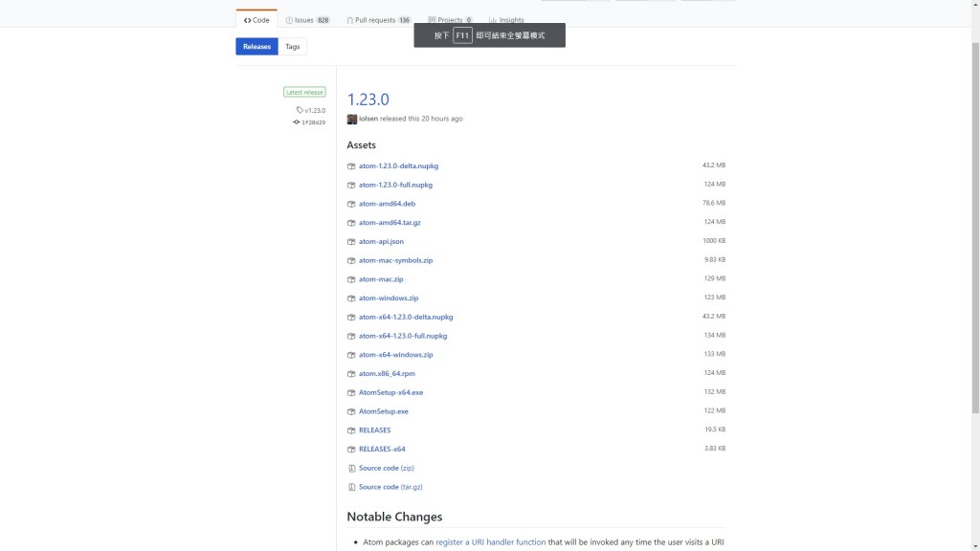The height and width of the screenshot is (551, 980).
Task: Click package icon next to atom-1.23.0-full.nupkg
Action: [x=351, y=185]
